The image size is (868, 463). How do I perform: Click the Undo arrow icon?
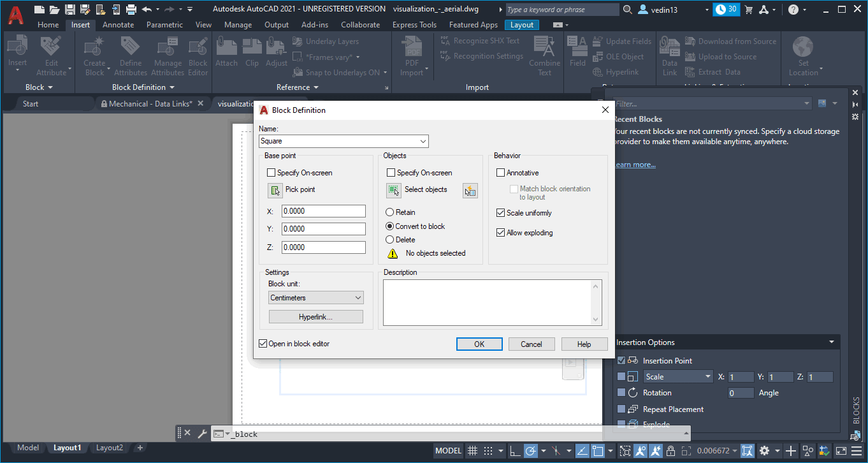coord(147,9)
